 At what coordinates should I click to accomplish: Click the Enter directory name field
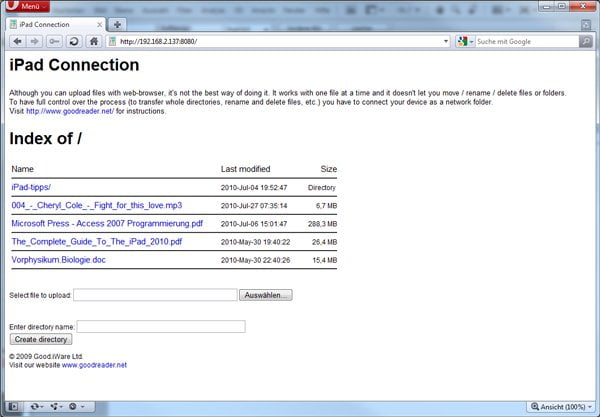[x=161, y=326]
